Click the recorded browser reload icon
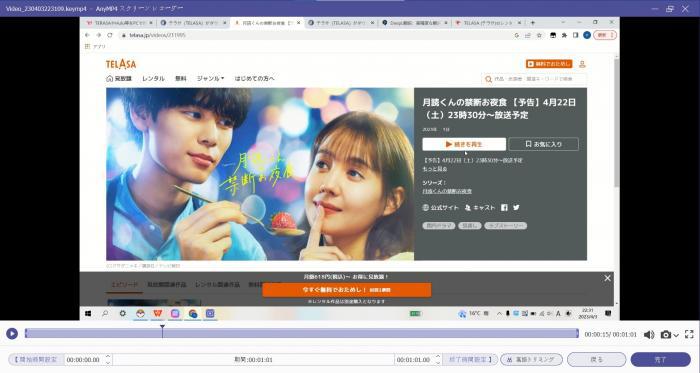This screenshot has height=373, width=700. coord(110,35)
